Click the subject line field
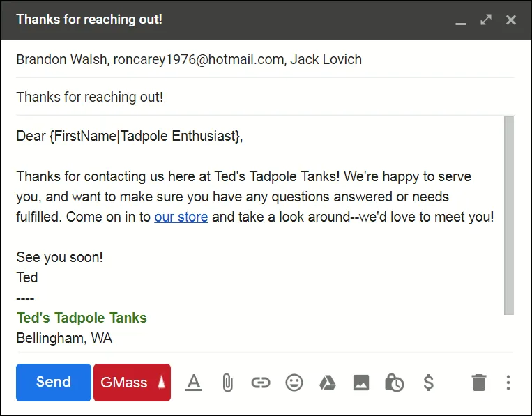The height and width of the screenshot is (416, 532). pos(265,97)
